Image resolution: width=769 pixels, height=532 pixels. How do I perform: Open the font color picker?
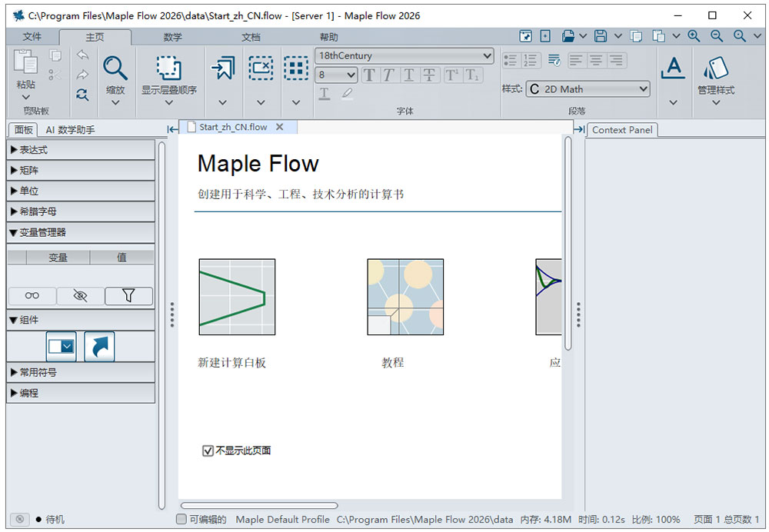pos(325,93)
